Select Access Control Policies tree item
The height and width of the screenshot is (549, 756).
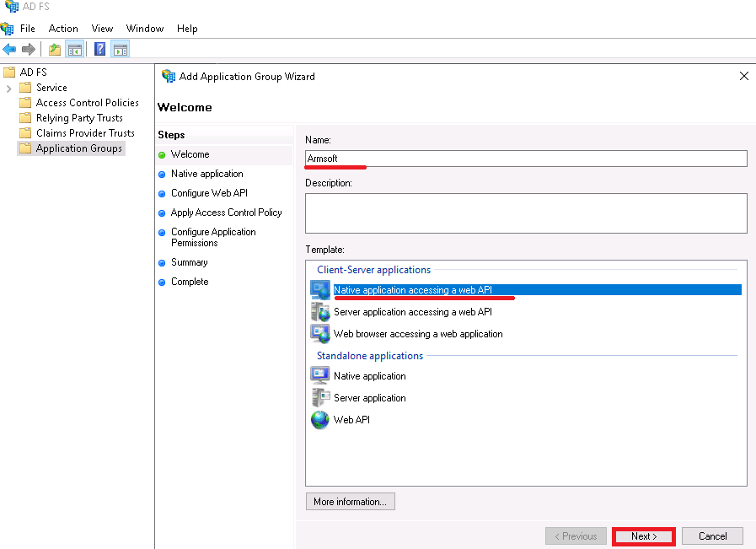pos(88,103)
